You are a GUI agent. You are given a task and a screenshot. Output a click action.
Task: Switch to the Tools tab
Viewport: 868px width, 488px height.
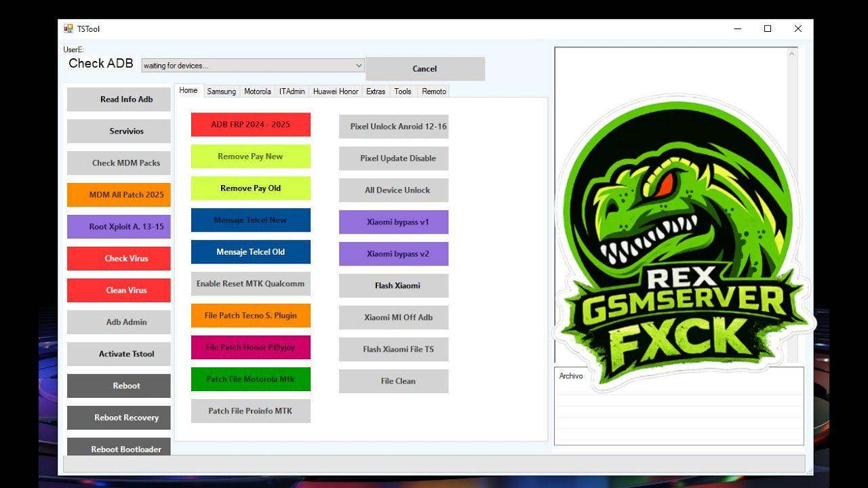[402, 91]
